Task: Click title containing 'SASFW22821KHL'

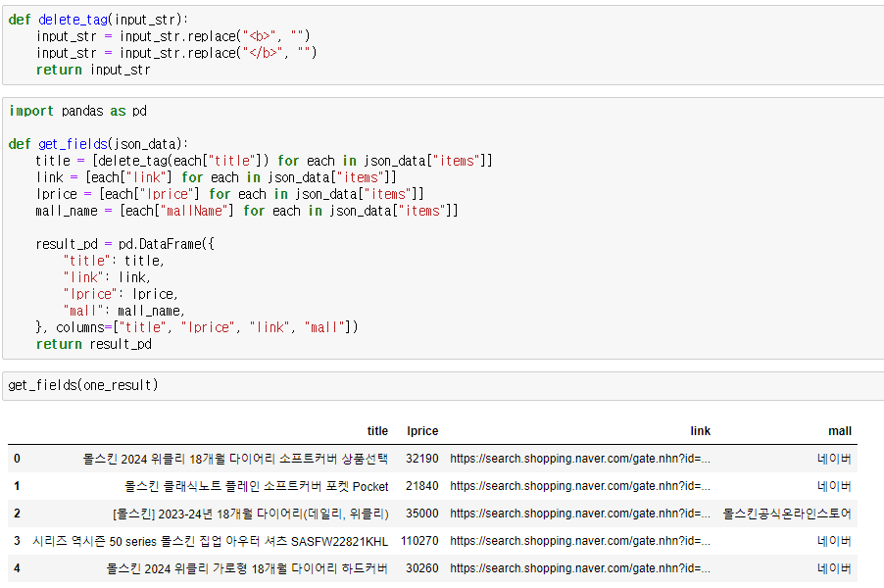Action: 211,542
